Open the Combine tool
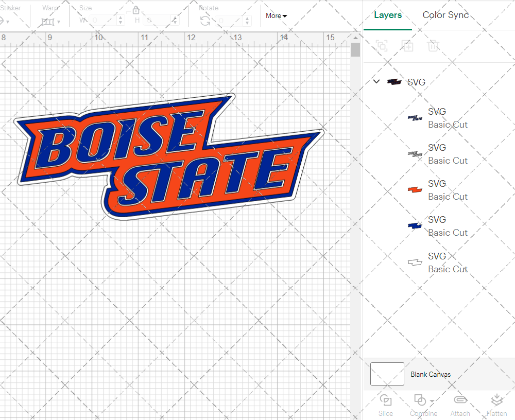Screen dimensions: 515x420 (420, 405)
